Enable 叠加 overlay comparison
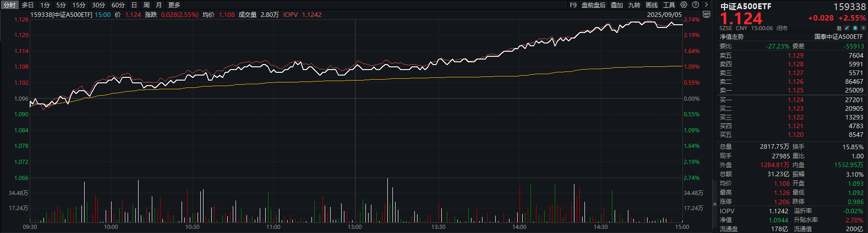Viewport: 868px width, 233px height. [616, 5]
